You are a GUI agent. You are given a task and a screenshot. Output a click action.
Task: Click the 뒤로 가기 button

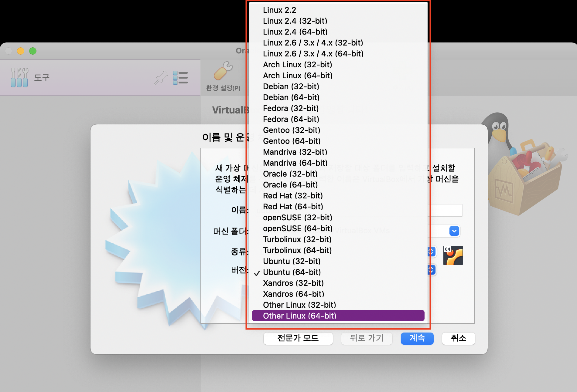coord(367,338)
